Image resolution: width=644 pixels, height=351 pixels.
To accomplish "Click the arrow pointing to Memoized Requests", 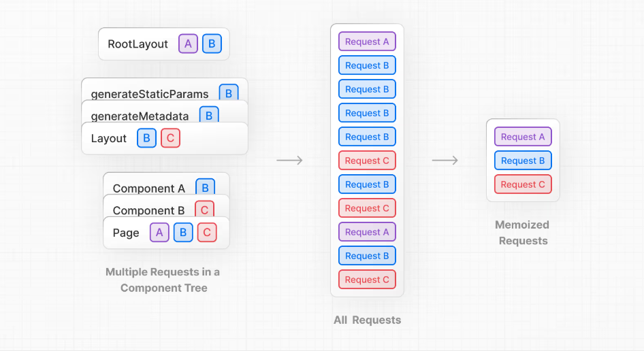I will (445, 161).
